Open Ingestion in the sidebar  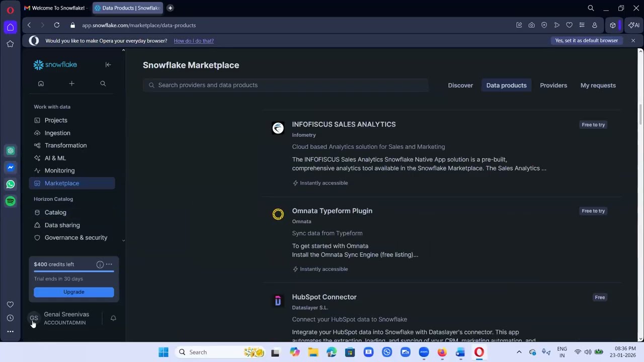[x=72, y=133]
